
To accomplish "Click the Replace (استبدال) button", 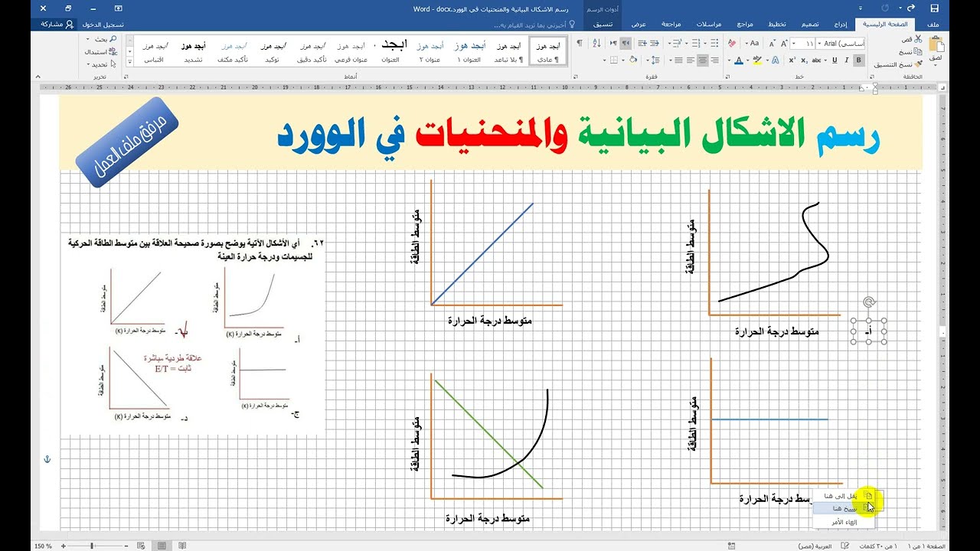I will coord(101,51).
